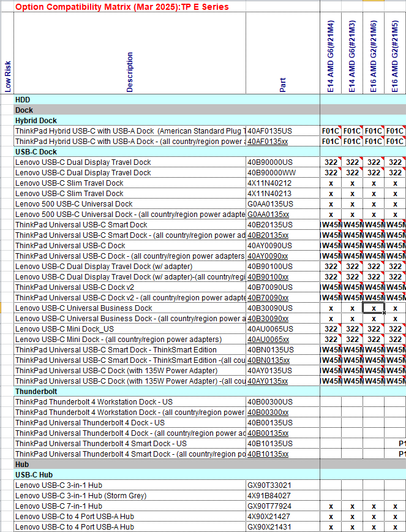Image resolution: width=406 pixels, height=532 pixels.
Task: Open the underlined 40B70090xx part link
Action: (268, 297)
